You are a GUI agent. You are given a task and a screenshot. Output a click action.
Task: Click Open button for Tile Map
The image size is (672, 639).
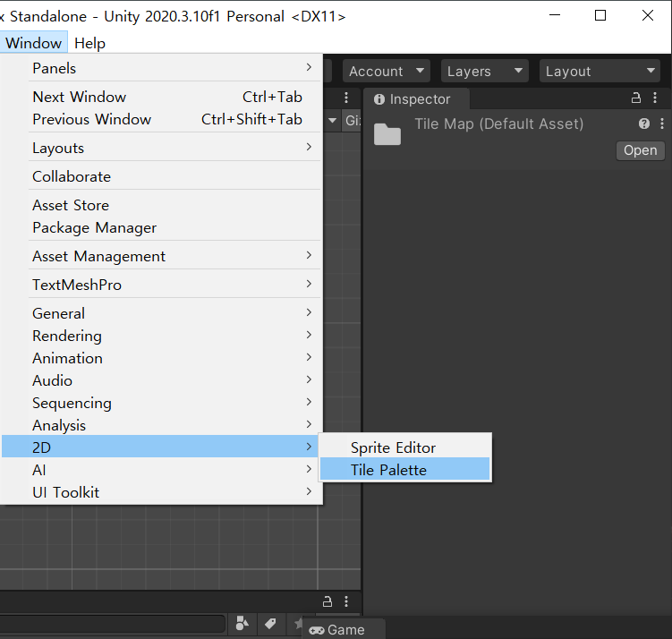[x=641, y=150]
